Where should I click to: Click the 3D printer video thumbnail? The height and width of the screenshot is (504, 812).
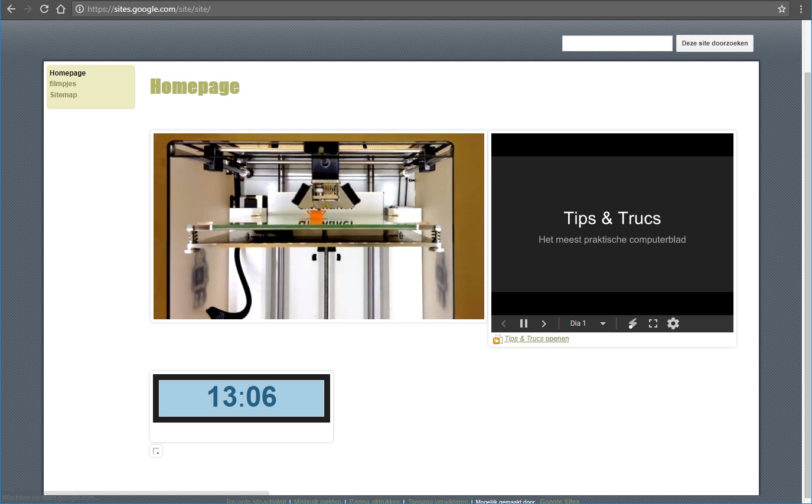[x=318, y=226]
